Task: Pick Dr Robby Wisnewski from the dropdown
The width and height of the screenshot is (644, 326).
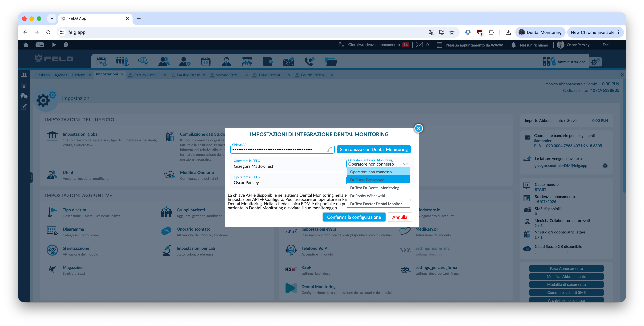Action: [x=378, y=196]
